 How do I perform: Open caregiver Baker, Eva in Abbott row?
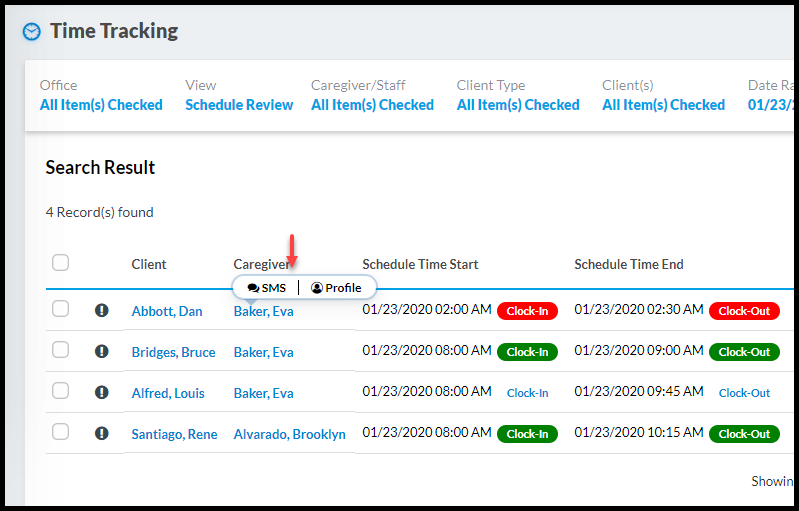[x=263, y=311]
